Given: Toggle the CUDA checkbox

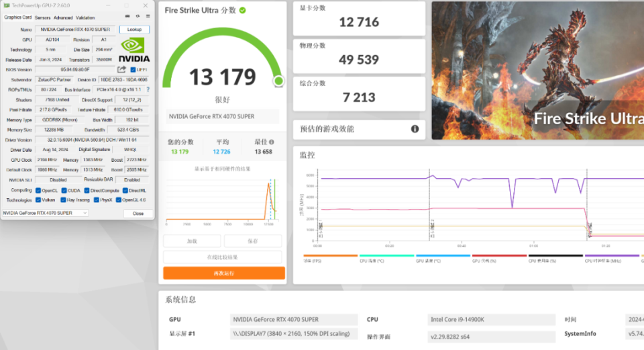Looking at the screenshot, I should 64,190.
